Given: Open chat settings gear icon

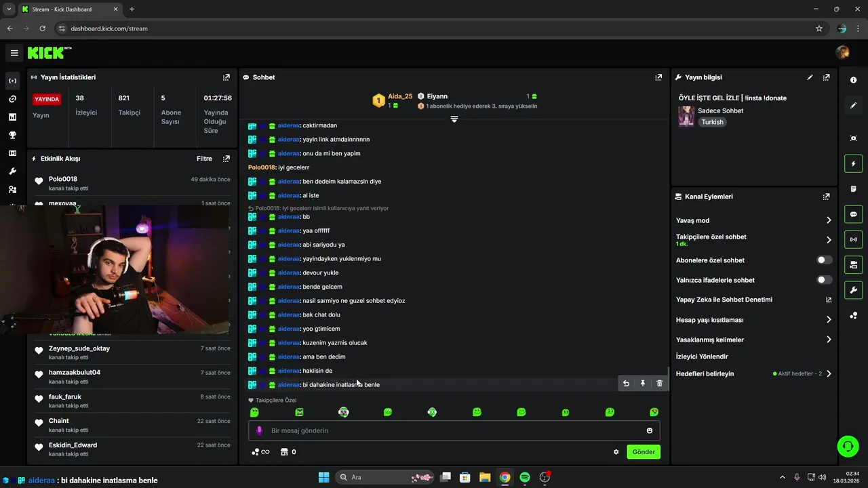Looking at the screenshot, I should coord(616,452).
